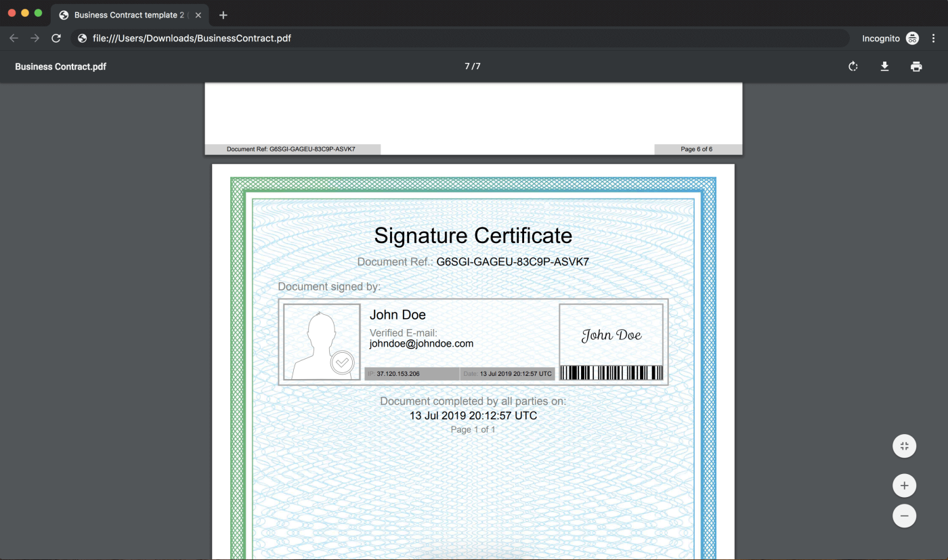The image size is (948, 560).
Task: Print the PDF document
Action: point(916,66)
